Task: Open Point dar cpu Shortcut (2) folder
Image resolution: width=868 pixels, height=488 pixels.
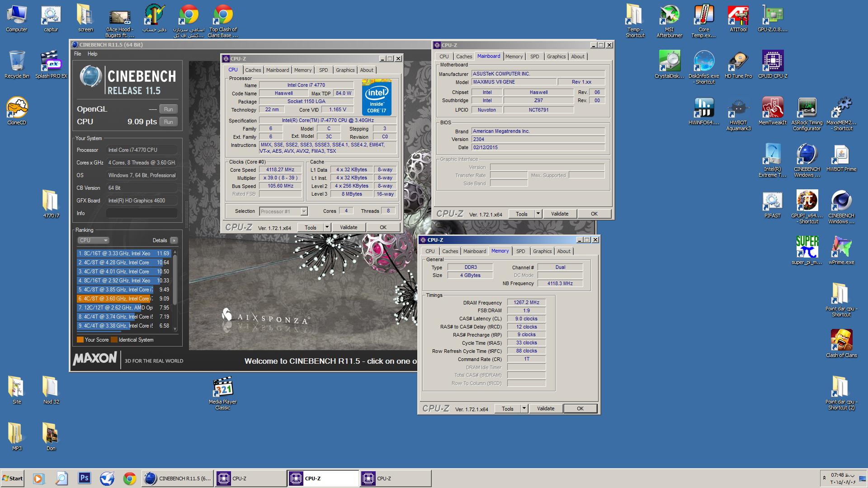Action: (x=841, y=393)
